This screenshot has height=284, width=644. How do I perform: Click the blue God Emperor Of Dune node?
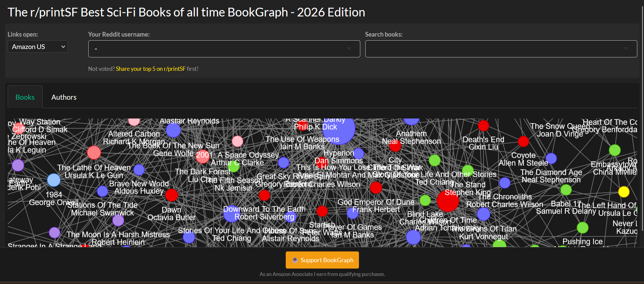(x=353, y=212)
